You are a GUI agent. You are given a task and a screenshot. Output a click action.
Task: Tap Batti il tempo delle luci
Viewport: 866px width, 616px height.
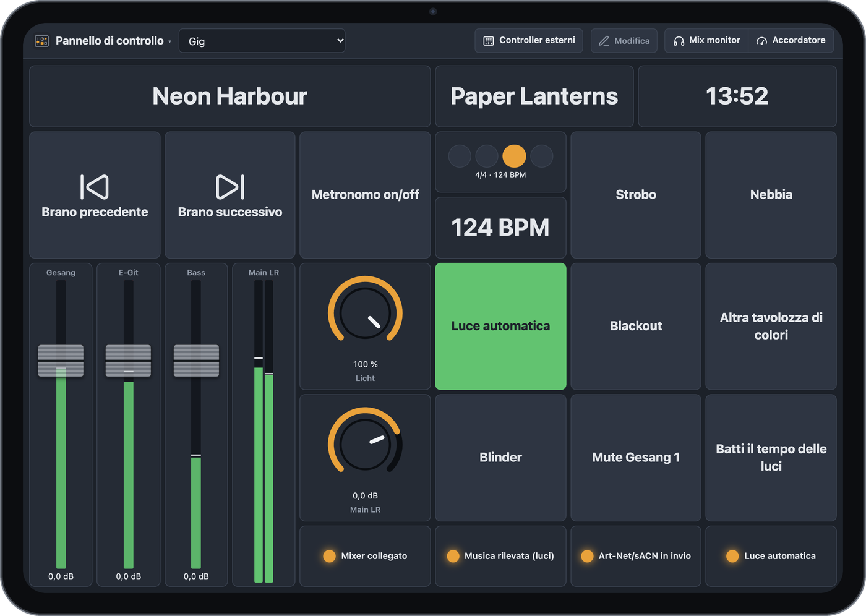tap(771, 458)
